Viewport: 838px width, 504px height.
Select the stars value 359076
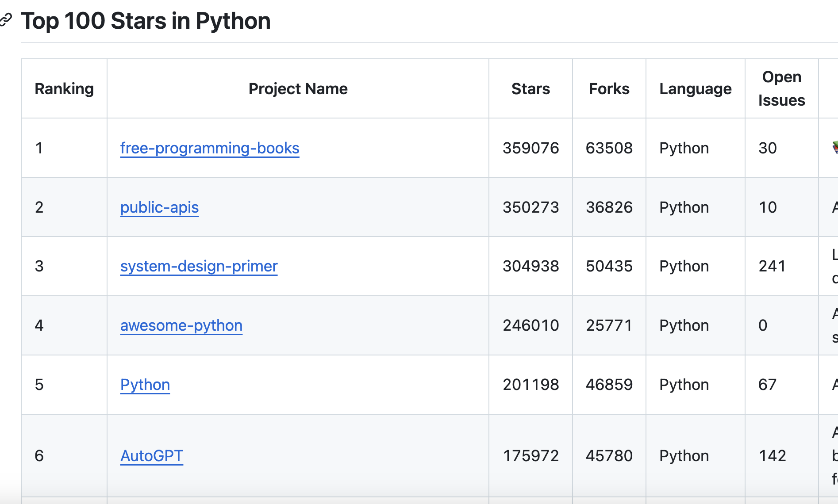(x=530, y=148)
